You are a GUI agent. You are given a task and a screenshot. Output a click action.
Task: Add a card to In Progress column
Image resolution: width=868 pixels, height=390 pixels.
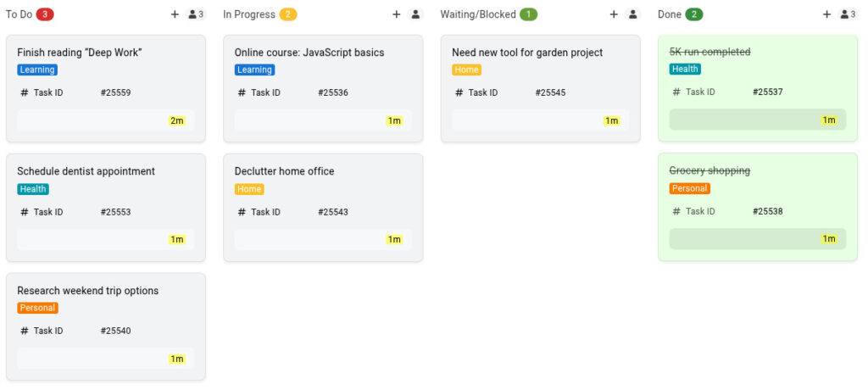[397, 14]
